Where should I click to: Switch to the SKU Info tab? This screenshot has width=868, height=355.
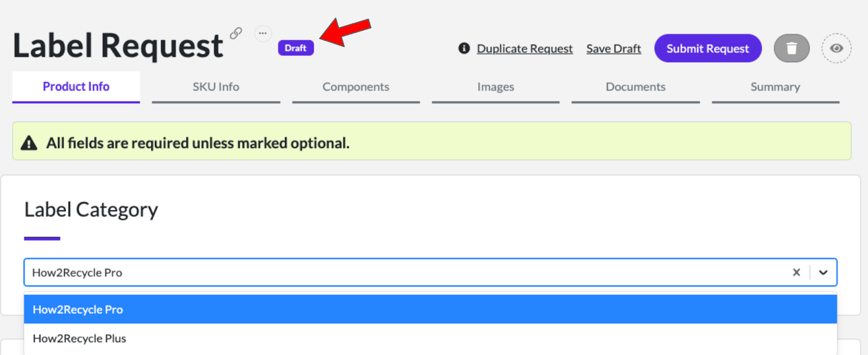click(x=216, y=87)
